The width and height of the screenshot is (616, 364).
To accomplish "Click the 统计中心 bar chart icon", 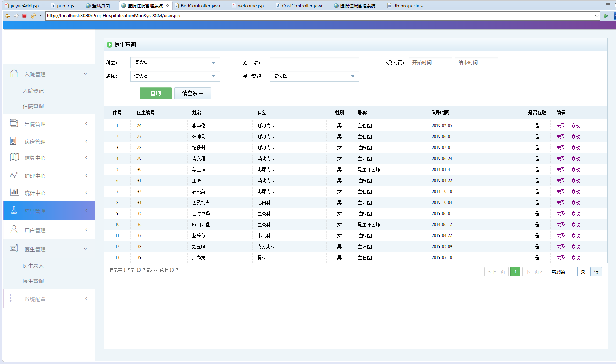I will [14, 192].
